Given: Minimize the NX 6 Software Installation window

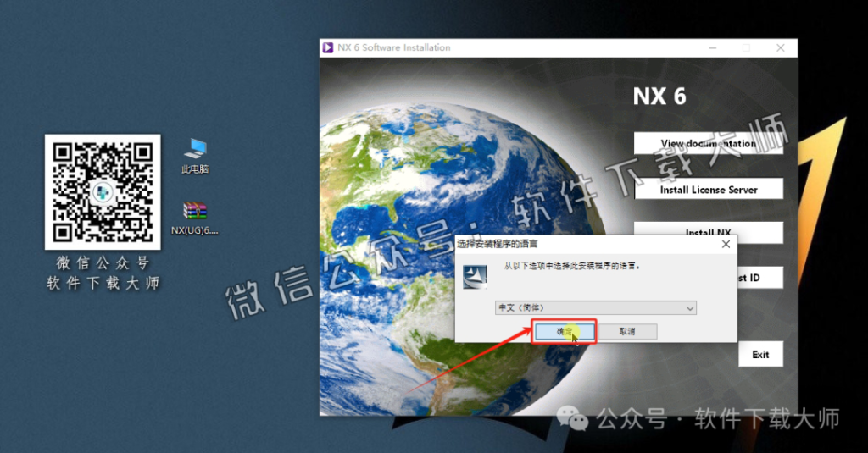Looking at the screenshot, I should pos(712,48).
